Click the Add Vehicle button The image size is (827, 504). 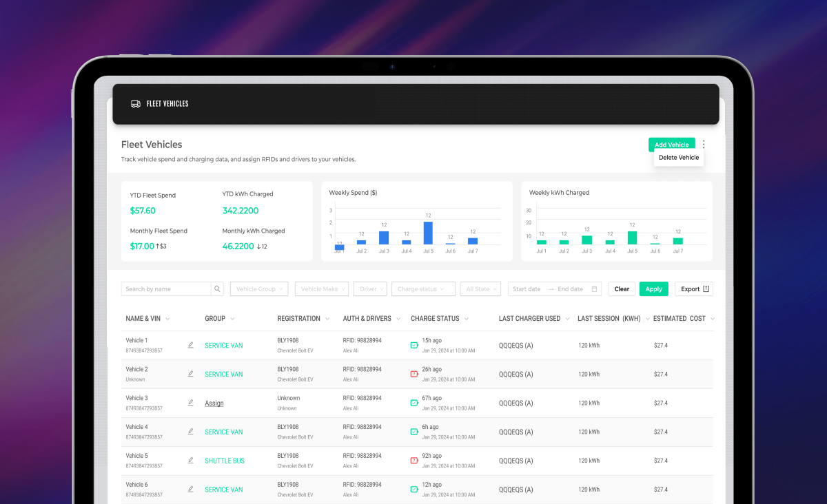671,145
